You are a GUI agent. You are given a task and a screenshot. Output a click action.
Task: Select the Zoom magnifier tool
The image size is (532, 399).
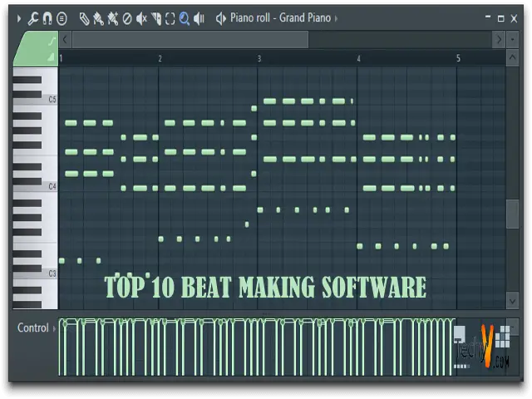[185, 18]
